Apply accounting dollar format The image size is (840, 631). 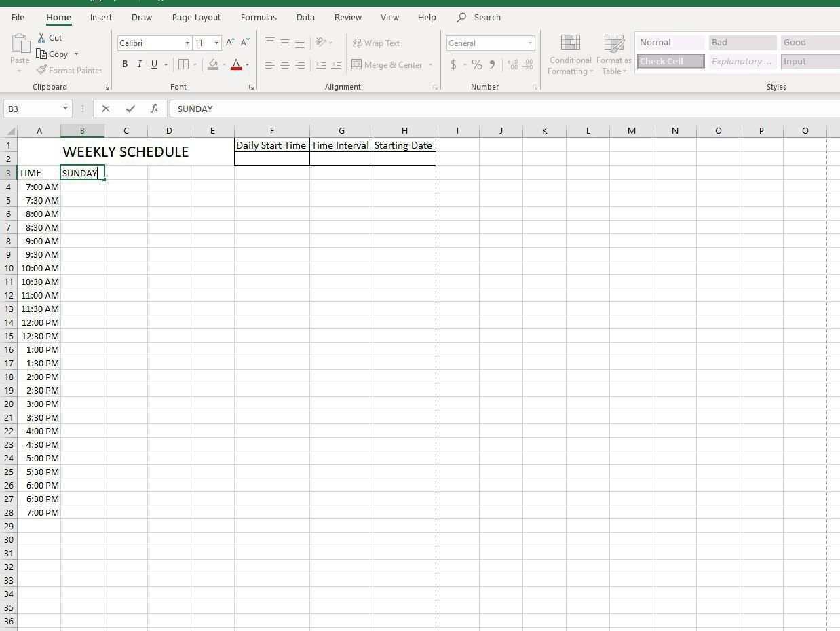coord(453,65)
